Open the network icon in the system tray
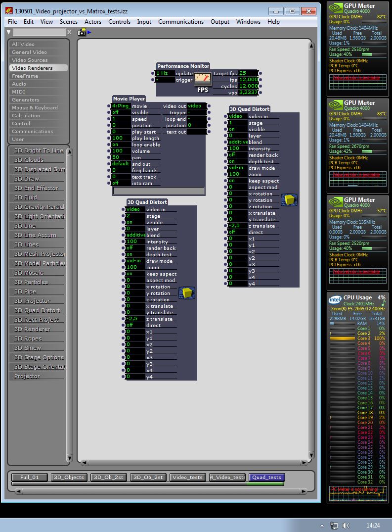Image resolution: width=392 pixels, height=532 pixels. pyautogui.click(x=334, y=526)
